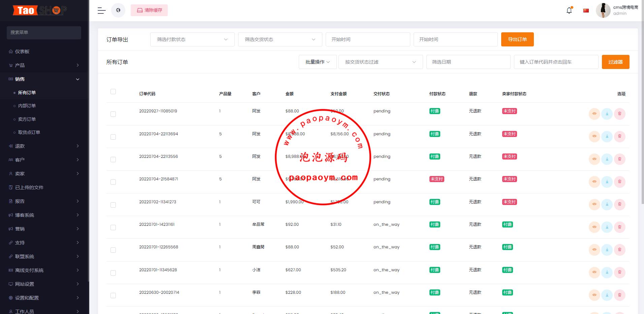
Task: Open the notification bell
Action: pyautogui.click(x=569, y=10)
